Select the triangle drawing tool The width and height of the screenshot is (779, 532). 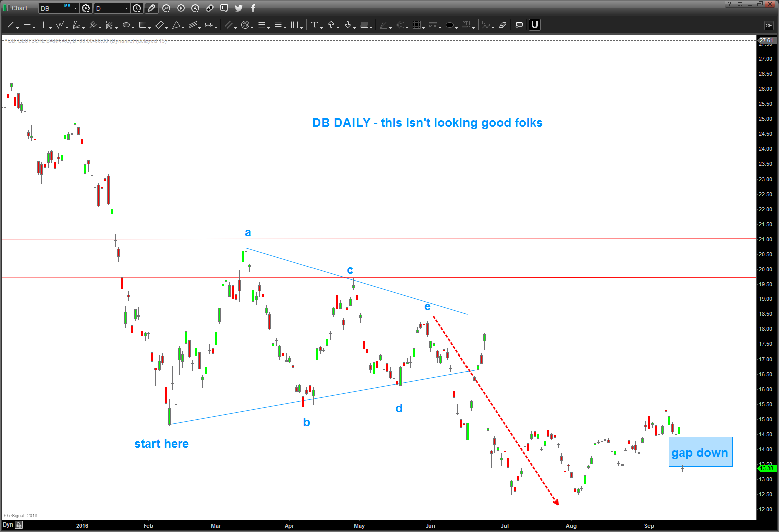click(x=176, y=25)
